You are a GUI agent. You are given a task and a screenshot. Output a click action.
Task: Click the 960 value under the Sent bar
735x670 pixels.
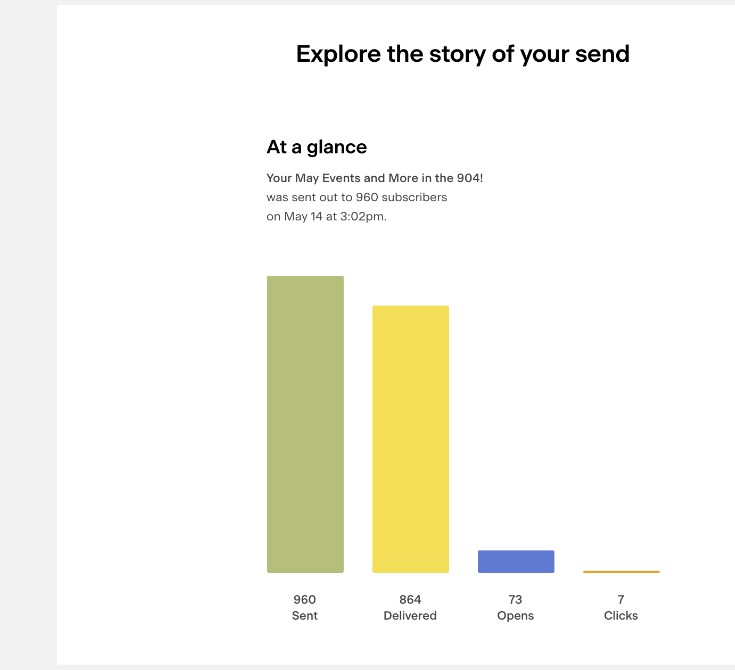coord(305,600)
